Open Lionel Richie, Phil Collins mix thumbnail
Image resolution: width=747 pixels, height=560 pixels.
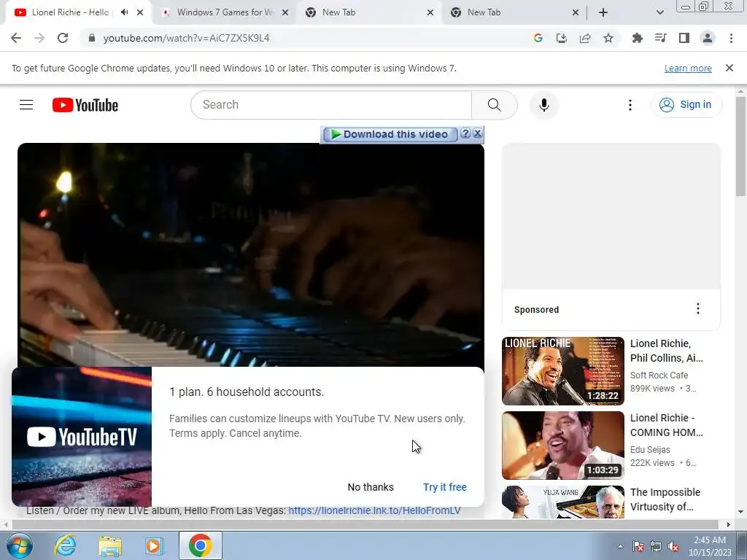tap(562, 371)
